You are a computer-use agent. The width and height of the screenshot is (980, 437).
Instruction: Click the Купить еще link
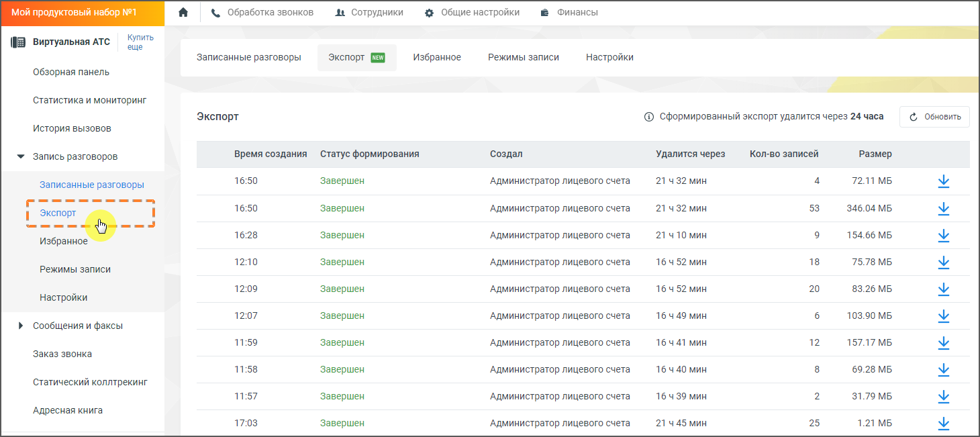[140, 42]
